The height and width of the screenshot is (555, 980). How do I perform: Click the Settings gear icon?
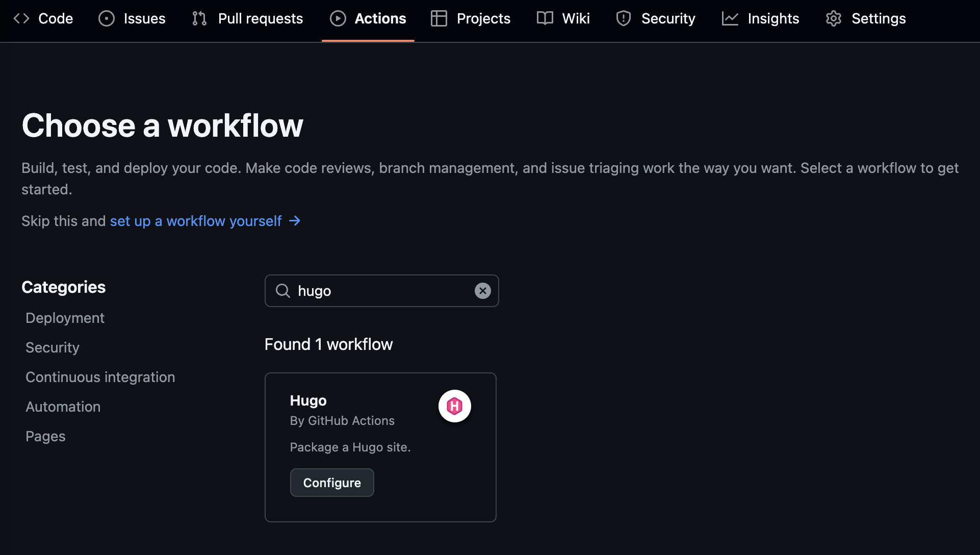[834, 18]
